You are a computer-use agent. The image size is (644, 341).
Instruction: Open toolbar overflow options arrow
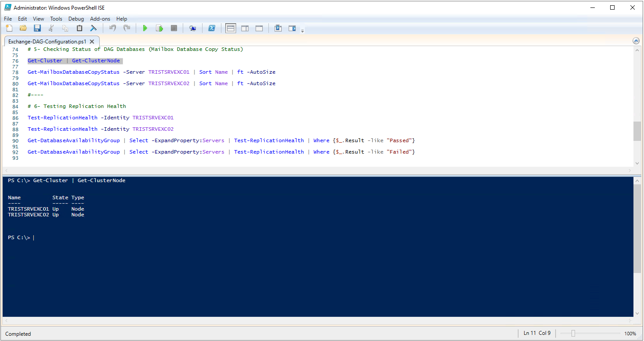coord(303,31)
